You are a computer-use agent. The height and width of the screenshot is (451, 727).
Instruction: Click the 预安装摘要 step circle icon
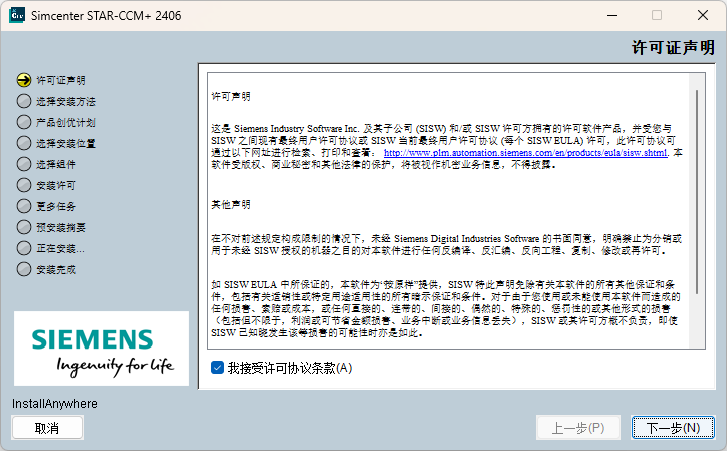(24, 227)
